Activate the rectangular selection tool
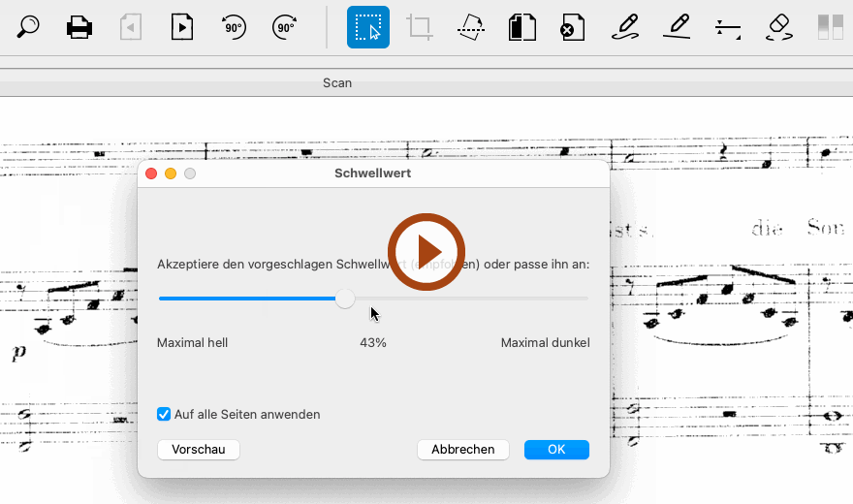853x504 pixels. click(x=368, y=27)
